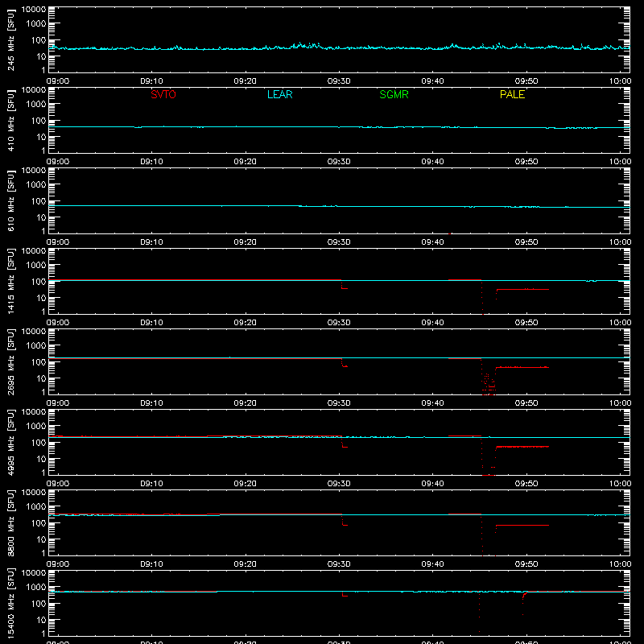Select the 410 MHz [SFU] axis title

[x=11, y=120]
